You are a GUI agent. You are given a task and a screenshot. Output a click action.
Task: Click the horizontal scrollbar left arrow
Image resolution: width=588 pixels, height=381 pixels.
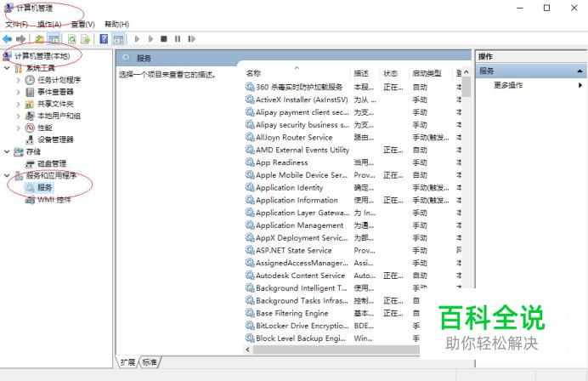(x=248, y=350)
